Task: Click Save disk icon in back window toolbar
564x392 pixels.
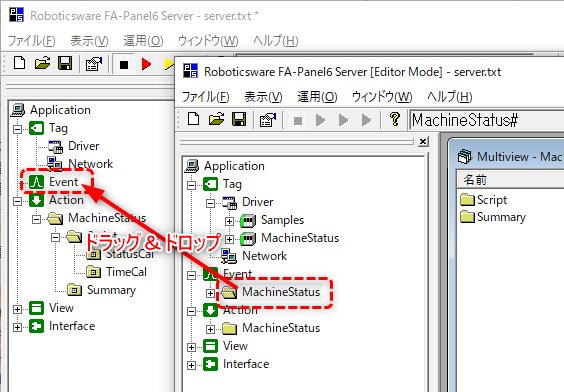Action: (x=65, y=64)
